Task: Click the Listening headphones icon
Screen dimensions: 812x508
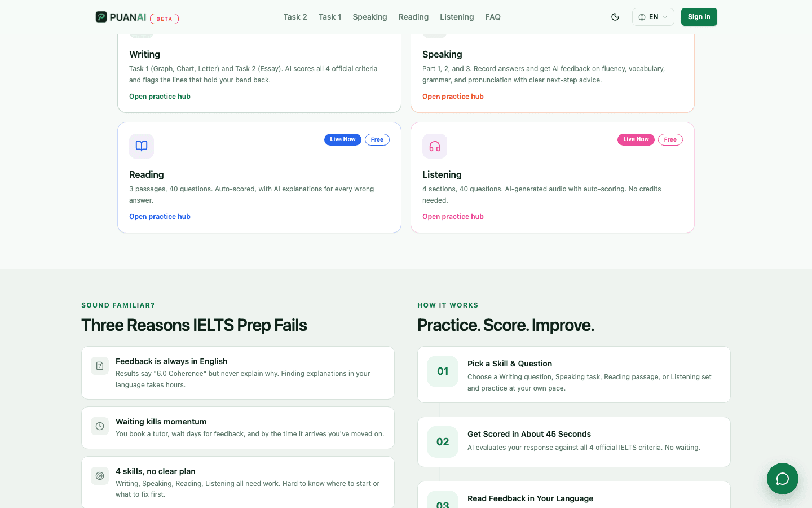Action: [x=435, y=146]
